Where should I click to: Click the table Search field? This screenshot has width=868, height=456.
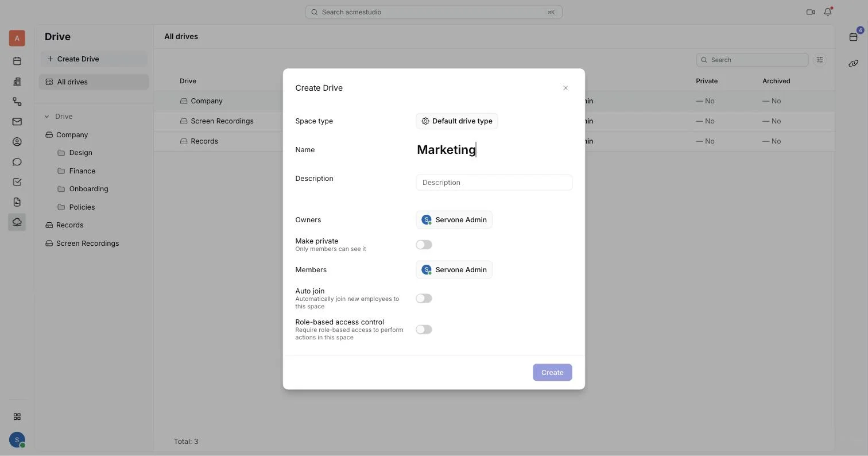tap(753, 60)
